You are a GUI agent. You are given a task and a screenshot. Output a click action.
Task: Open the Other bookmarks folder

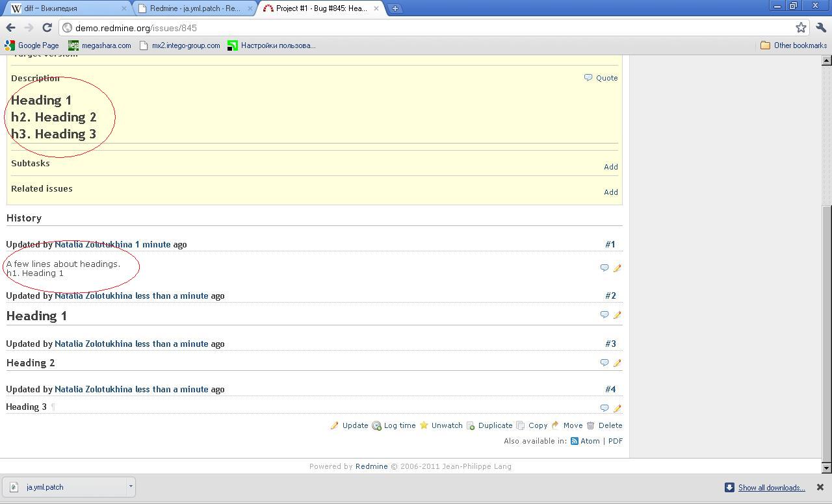coord(794,45)
